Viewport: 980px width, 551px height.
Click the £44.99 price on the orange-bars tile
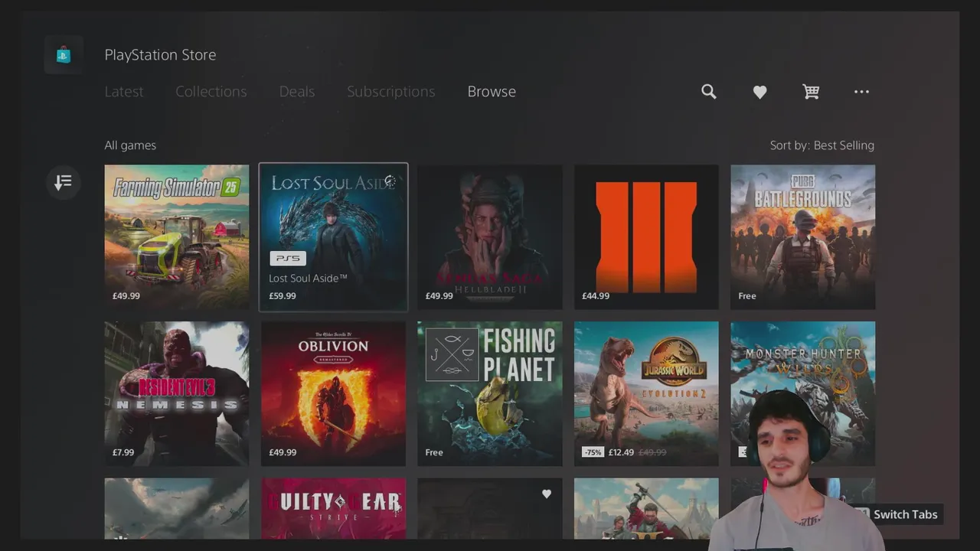pyautogui.click(x=596, y=296)
